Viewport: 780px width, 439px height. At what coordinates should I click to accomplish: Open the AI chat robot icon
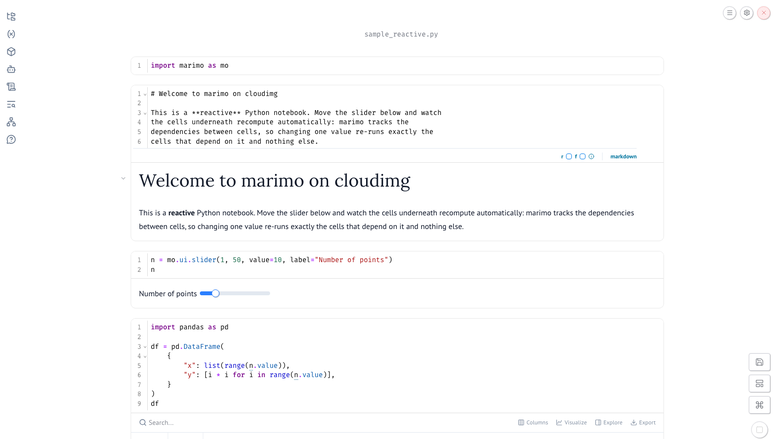click(x=11, y=69)
